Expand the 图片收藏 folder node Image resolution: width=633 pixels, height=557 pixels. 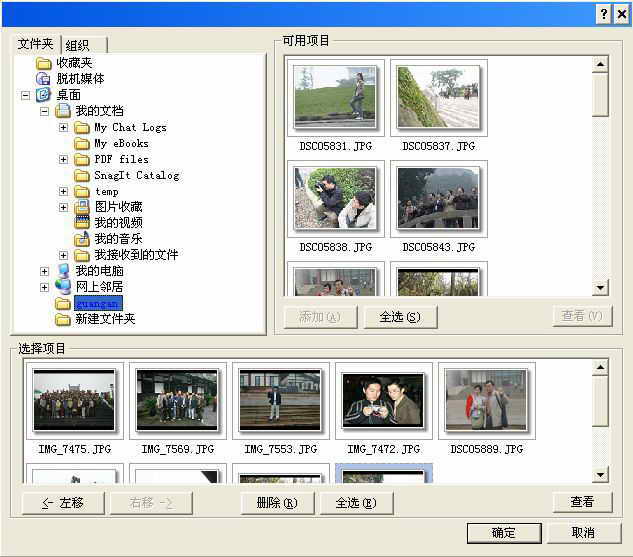tap(64, 207)
